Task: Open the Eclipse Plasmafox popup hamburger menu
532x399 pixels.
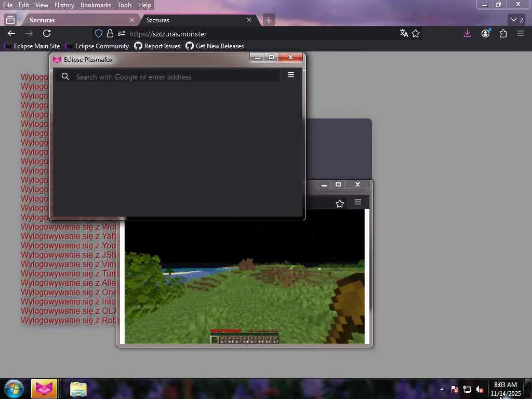Action: click(291, 75)
